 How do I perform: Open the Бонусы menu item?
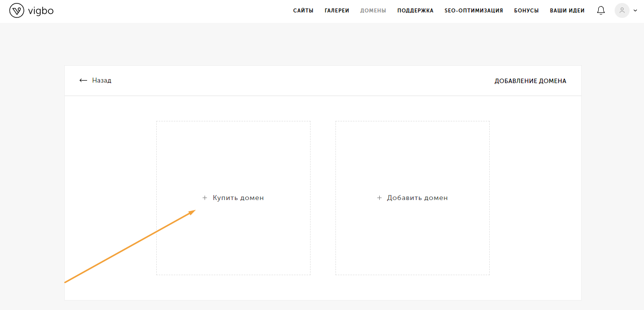(x=526, y=10)
